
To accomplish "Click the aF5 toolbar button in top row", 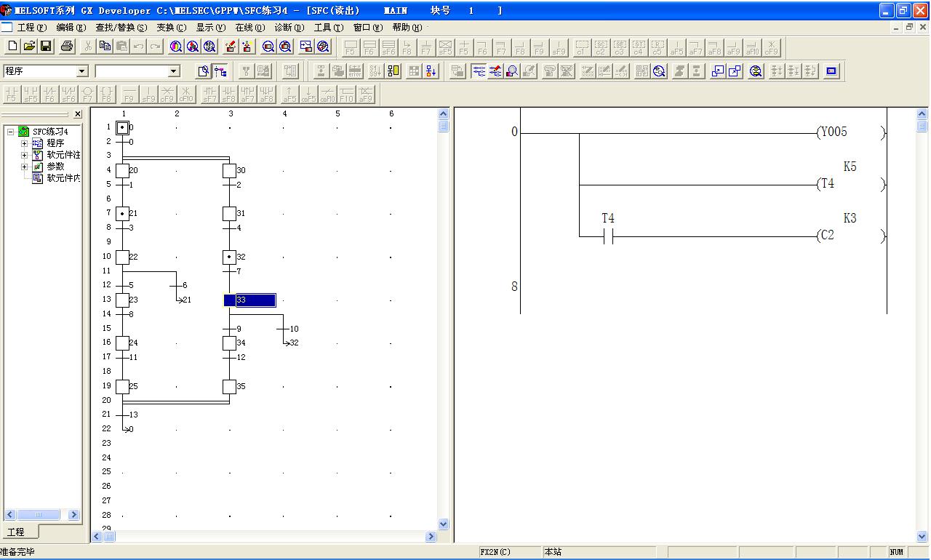I will (676, 48).
